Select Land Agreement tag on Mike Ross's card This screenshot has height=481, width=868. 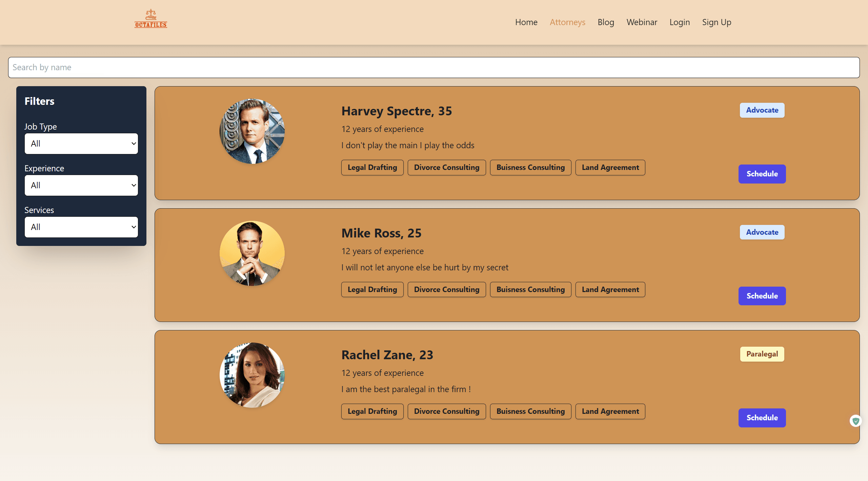pos(610,289)
